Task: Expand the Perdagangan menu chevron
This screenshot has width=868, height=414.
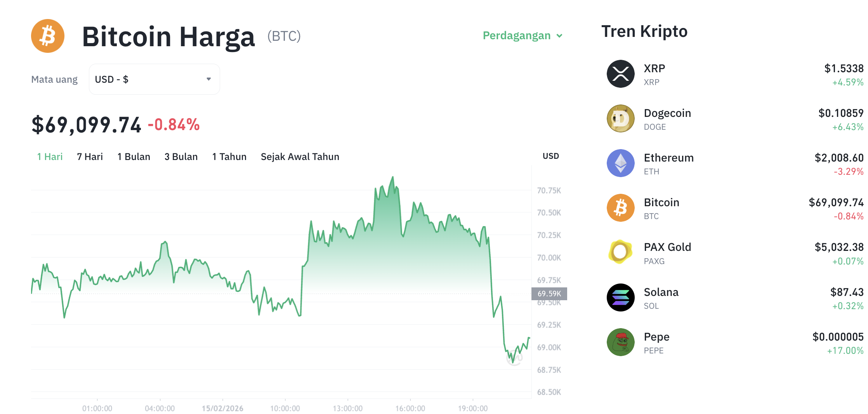Action: coord(559,36)
